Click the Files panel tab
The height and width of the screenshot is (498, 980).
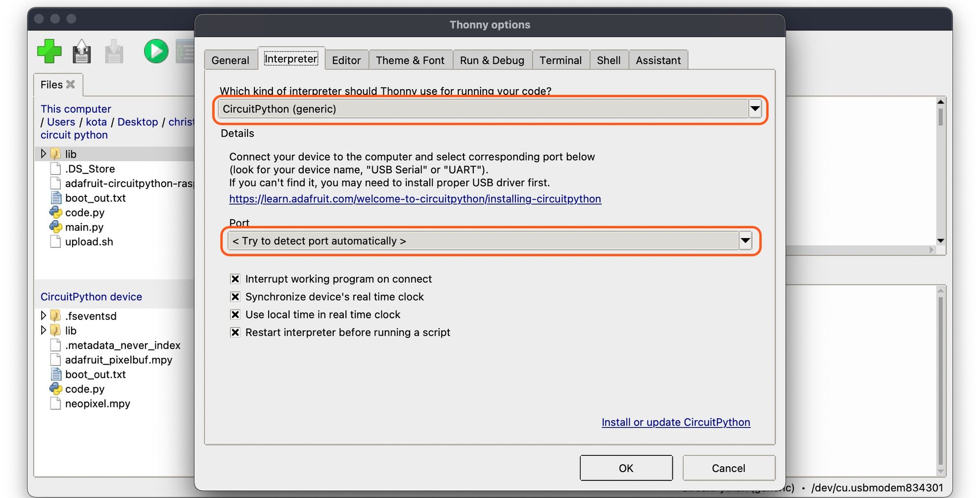[58, 84]
